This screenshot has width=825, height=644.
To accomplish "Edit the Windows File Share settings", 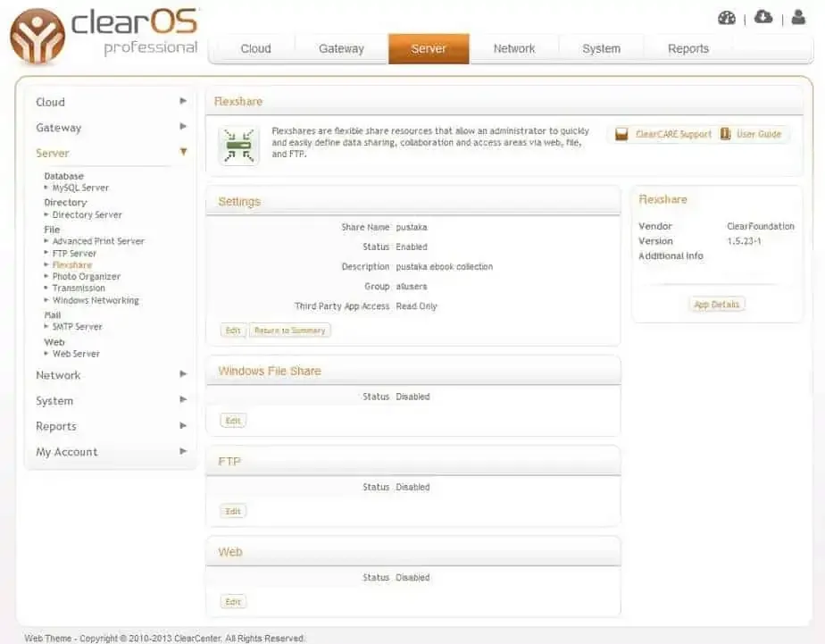I will coord(233,421).
